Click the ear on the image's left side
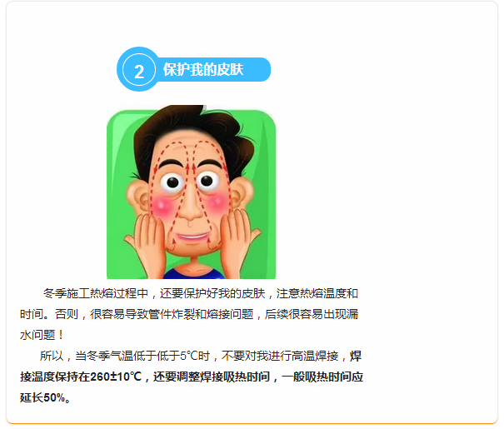Image resolution: width=504 pixels, height=429 pixels. (x=138, y=196)
